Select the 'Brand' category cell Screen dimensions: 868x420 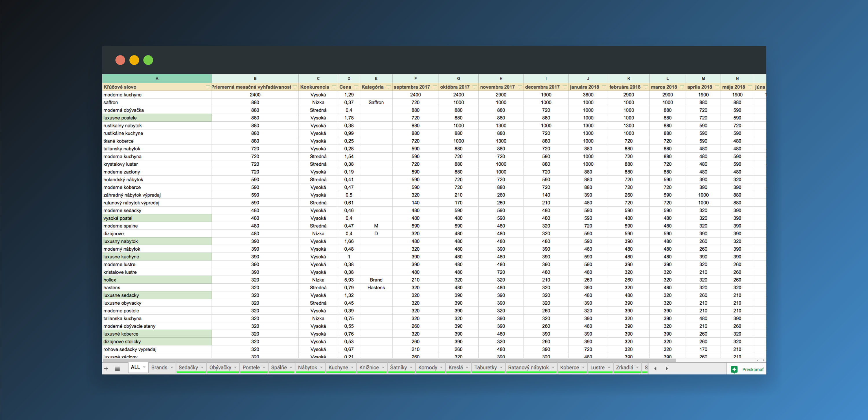(x=376, y=280)
